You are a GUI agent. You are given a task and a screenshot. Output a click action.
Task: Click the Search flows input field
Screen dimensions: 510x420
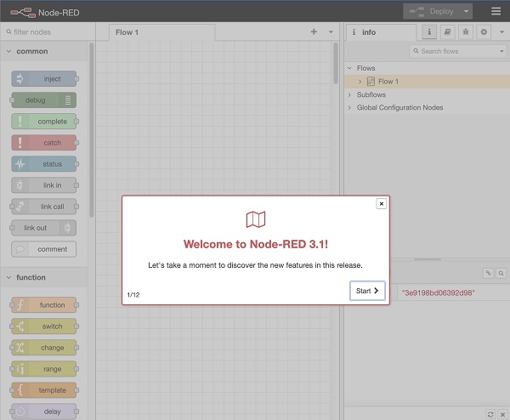[453, 51]
